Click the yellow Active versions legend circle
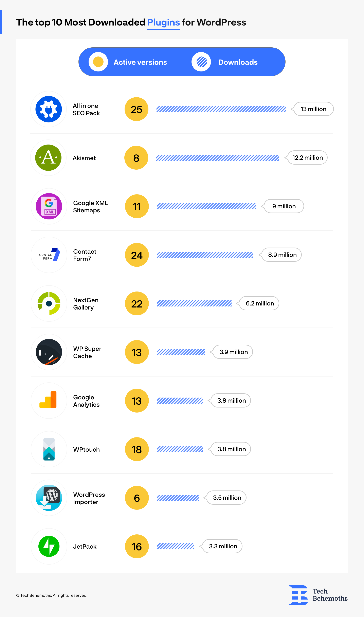This screenshot has width=364, height=617. coord(98,62)
